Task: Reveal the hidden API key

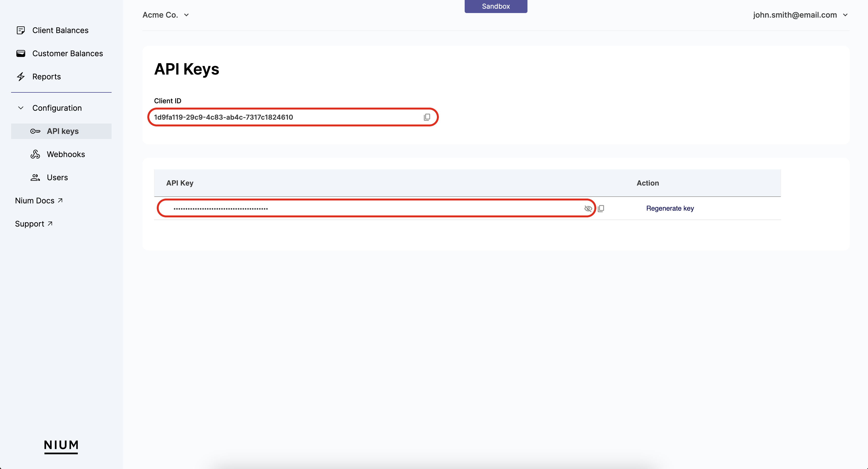Action: pyautogui.click(x=588, y=208)
